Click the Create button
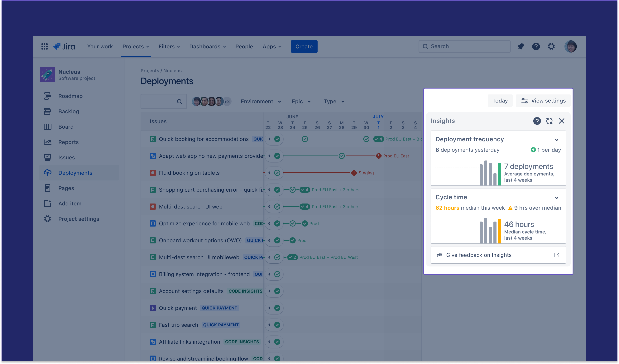 tap(304, 46)
